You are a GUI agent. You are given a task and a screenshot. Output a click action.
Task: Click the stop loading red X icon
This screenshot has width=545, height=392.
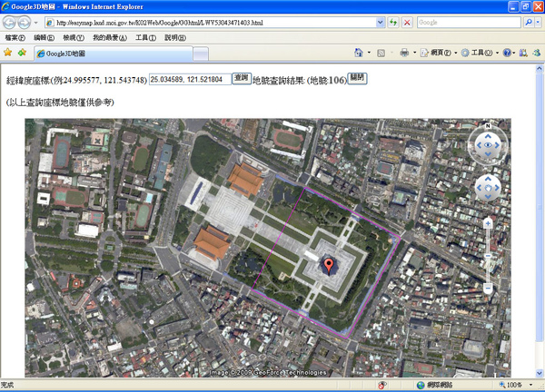click(x=407, y=23)
